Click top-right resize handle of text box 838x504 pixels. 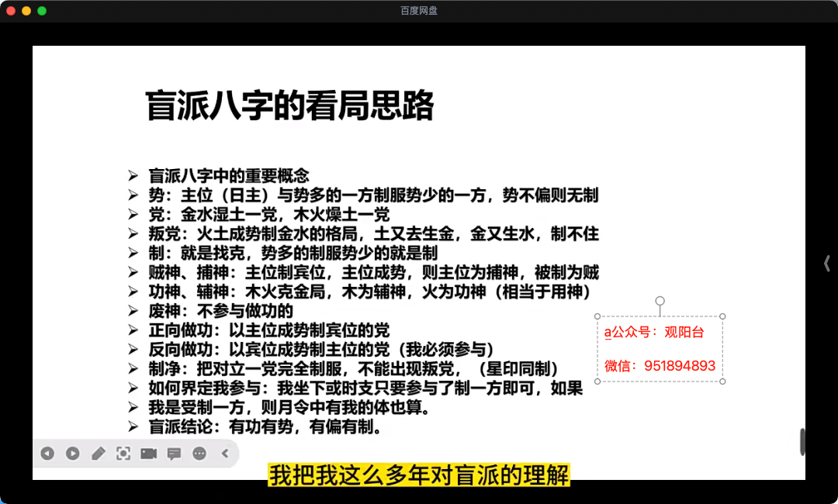click(722, 316)
